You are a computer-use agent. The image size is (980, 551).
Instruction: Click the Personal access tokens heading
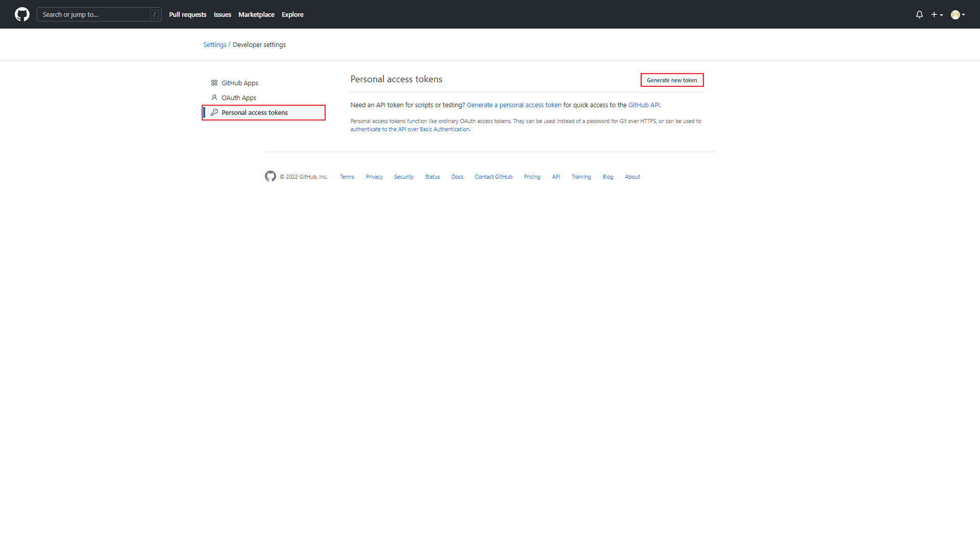click(x=396, y=79)
